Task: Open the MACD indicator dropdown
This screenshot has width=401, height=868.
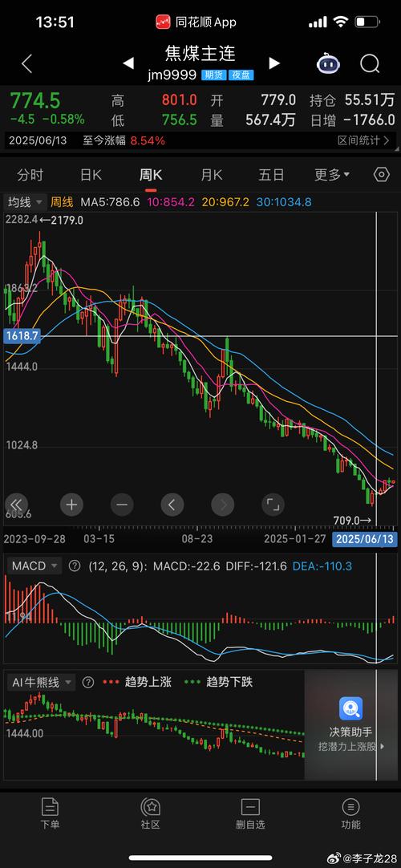Action: pos(34,566)
